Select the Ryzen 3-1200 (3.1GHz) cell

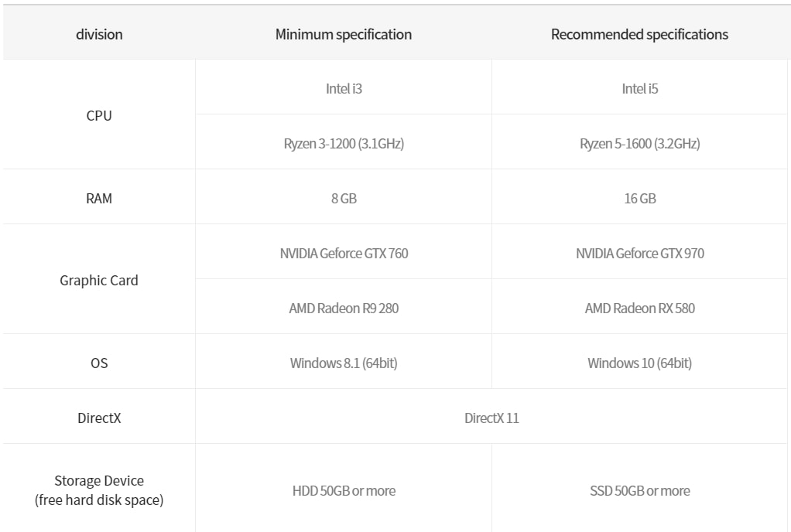[344, 144]
